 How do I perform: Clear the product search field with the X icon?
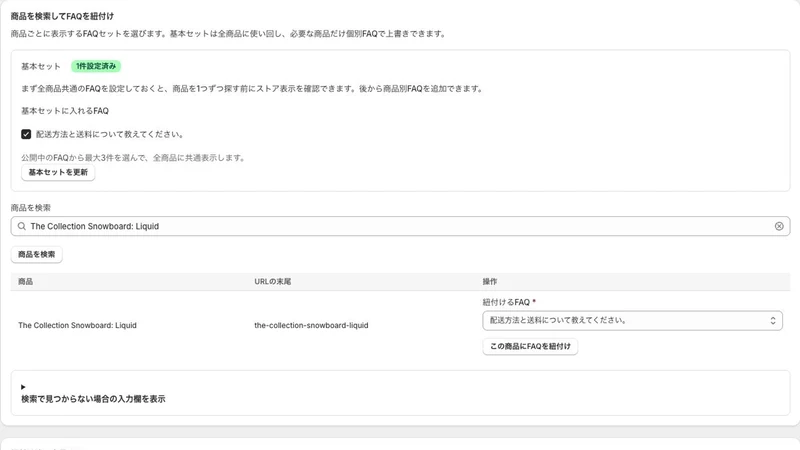[x=779, y=226]
